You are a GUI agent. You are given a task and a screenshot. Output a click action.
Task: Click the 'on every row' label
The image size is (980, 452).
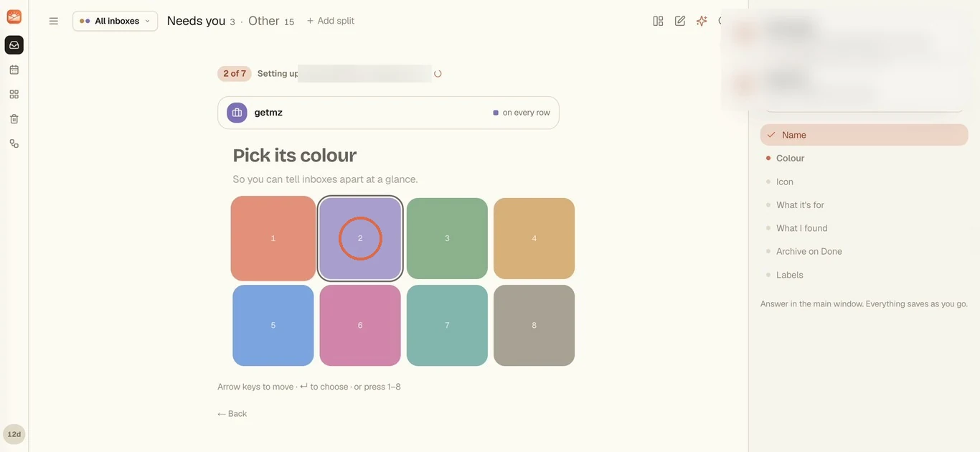(x=527, y=113)
